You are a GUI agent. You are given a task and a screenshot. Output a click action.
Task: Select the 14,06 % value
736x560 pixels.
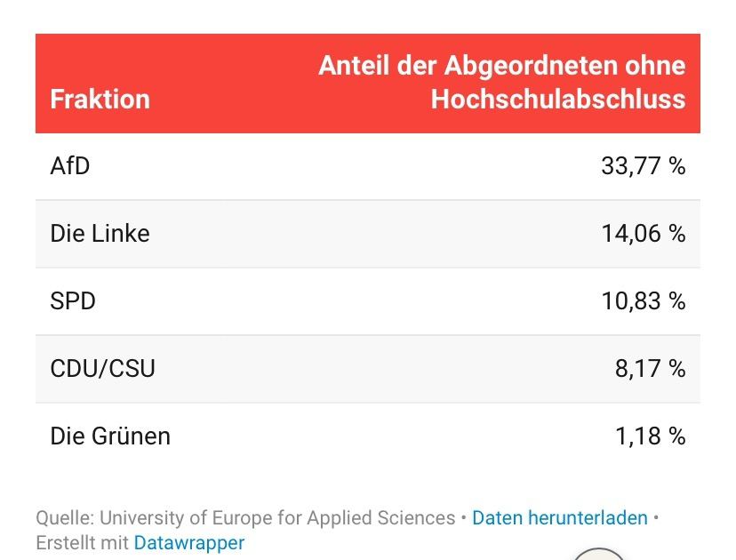[x=643, y=234]
